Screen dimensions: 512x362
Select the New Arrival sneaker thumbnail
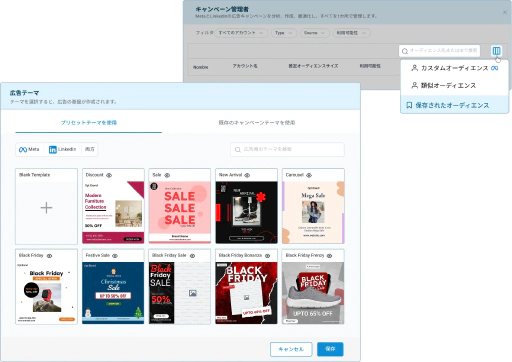click(x=246, y=212)
